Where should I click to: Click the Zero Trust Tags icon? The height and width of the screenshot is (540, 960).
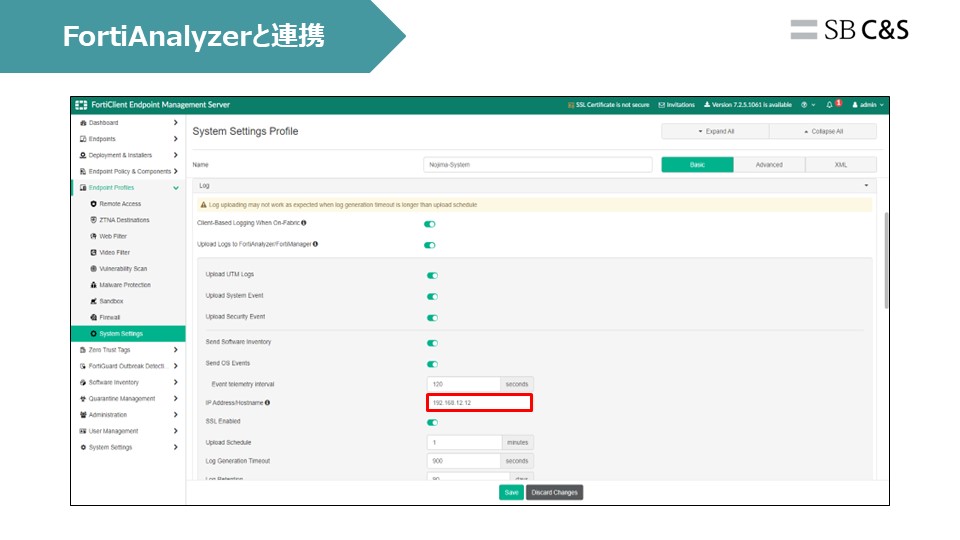(x=83, y=350)
